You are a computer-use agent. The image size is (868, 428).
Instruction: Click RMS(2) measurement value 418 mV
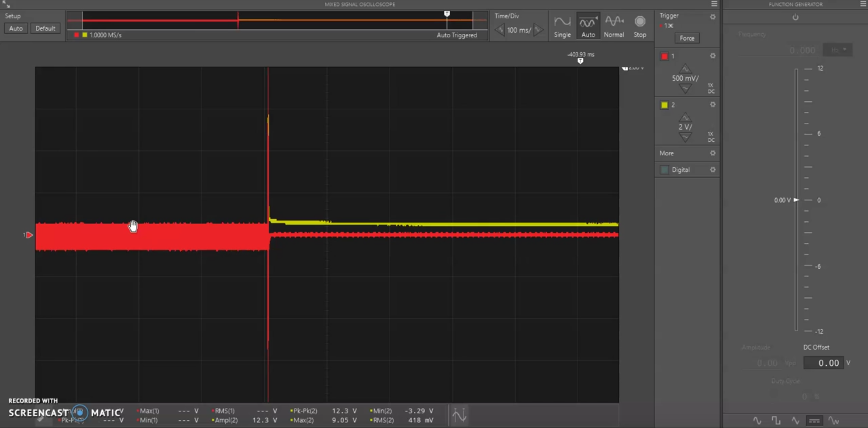[421, 420]
